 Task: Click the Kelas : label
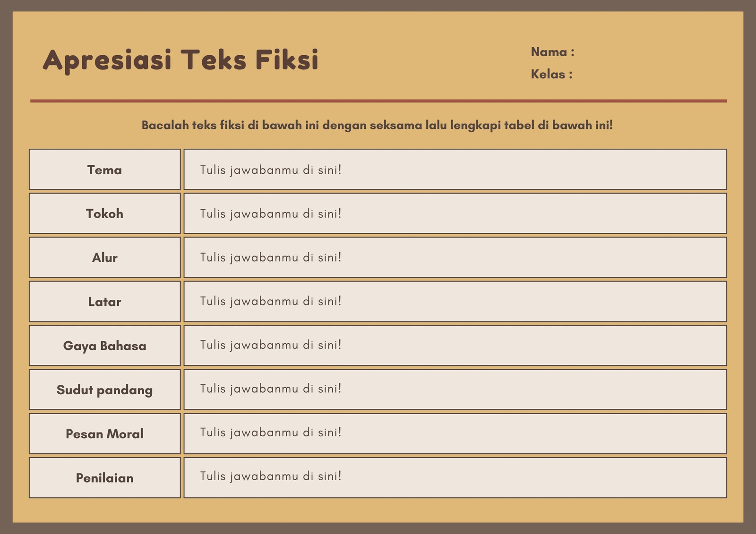coord(551,74)
